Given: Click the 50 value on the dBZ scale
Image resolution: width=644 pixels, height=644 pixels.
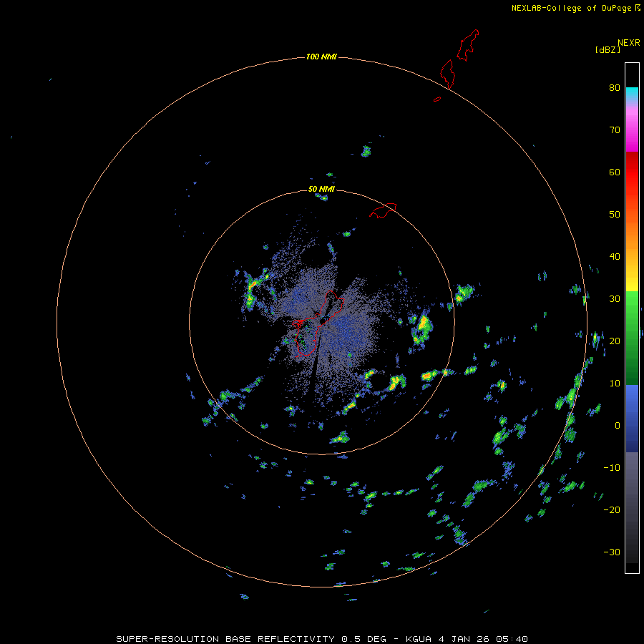Looking at the screenshot, I should [615, 215].
